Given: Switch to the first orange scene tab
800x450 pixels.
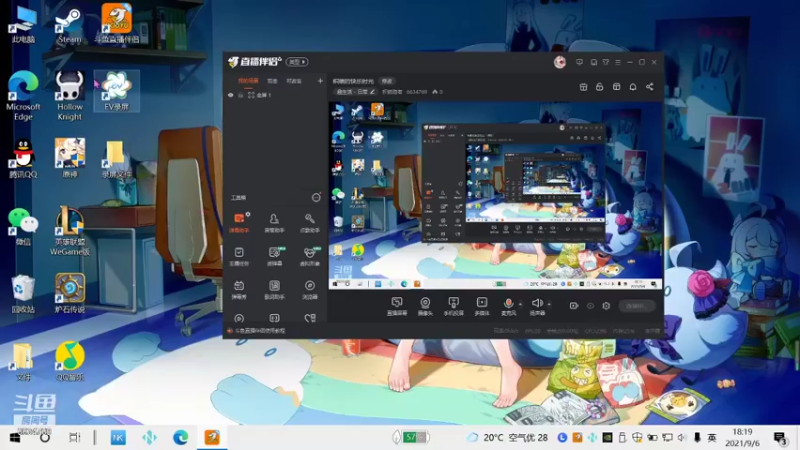Looking at the screenshot, I should tap(248, 81).
